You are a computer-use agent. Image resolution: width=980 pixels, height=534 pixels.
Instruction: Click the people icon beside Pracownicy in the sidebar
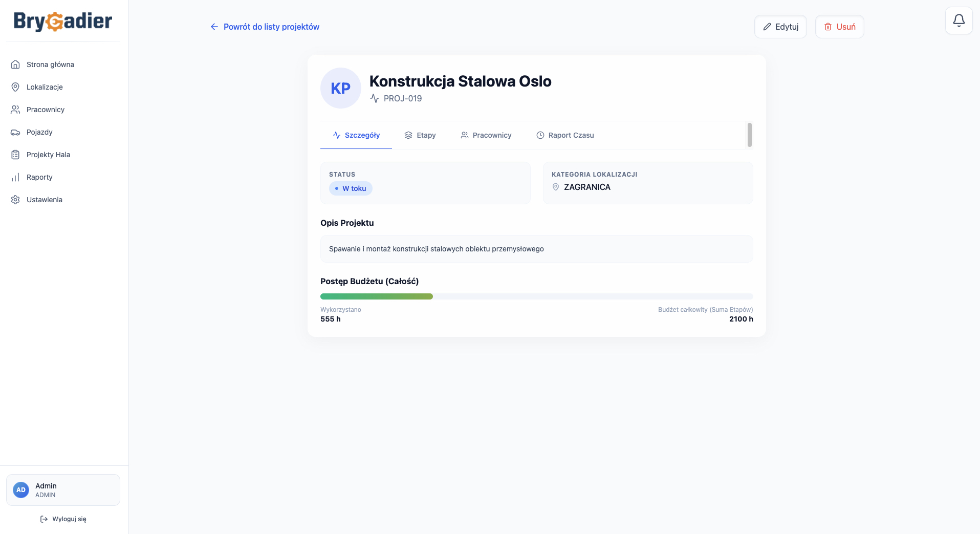(15, 110)
